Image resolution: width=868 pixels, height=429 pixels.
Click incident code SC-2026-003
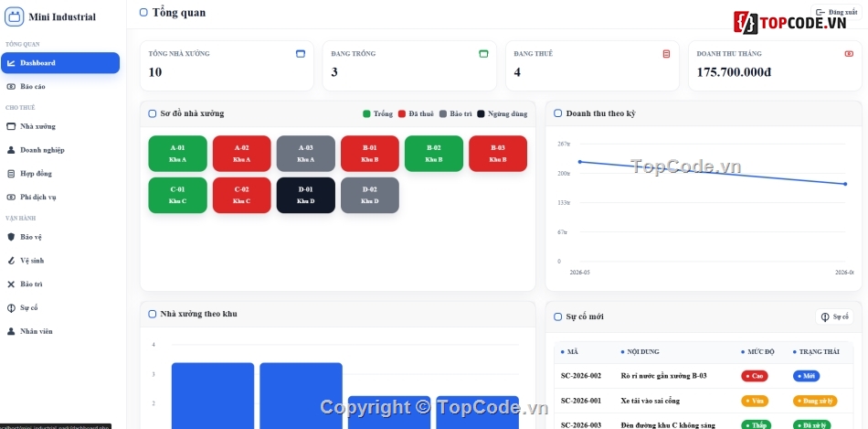(581, 425)
